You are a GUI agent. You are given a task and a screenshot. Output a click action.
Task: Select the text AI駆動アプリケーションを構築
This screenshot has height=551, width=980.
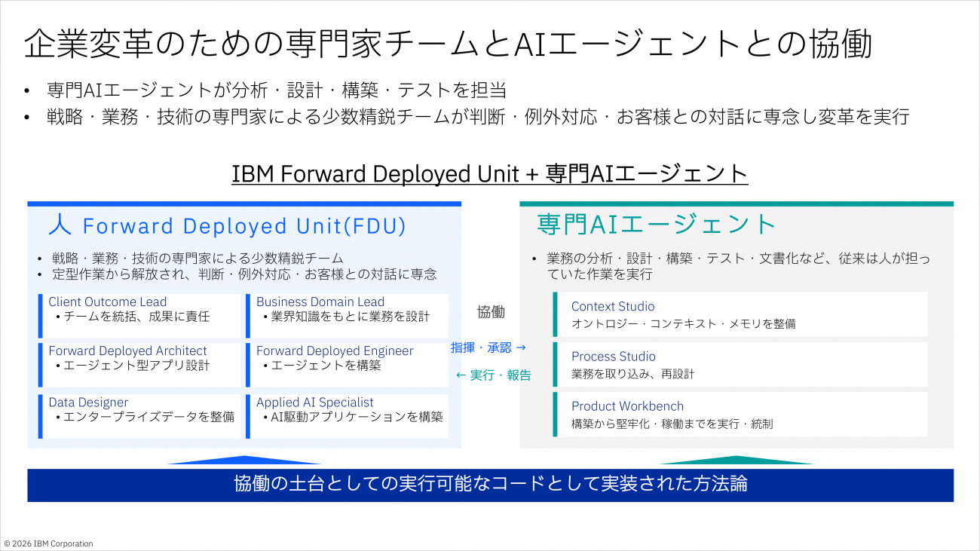pyautogui.click(x=357, y=417)
